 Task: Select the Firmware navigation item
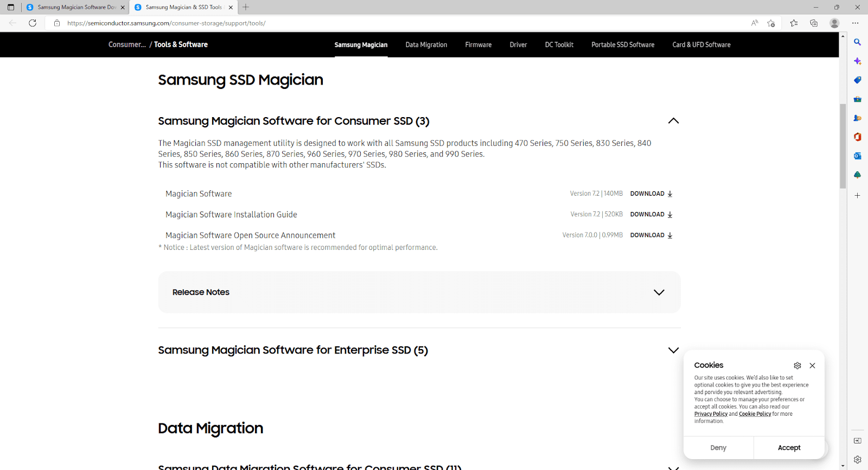(x=478, y=45)
